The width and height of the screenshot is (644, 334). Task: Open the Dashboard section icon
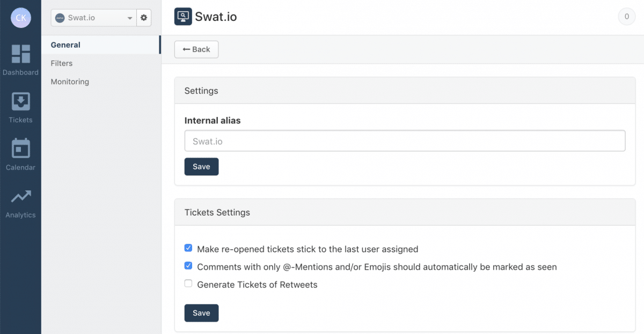[20, 54]
